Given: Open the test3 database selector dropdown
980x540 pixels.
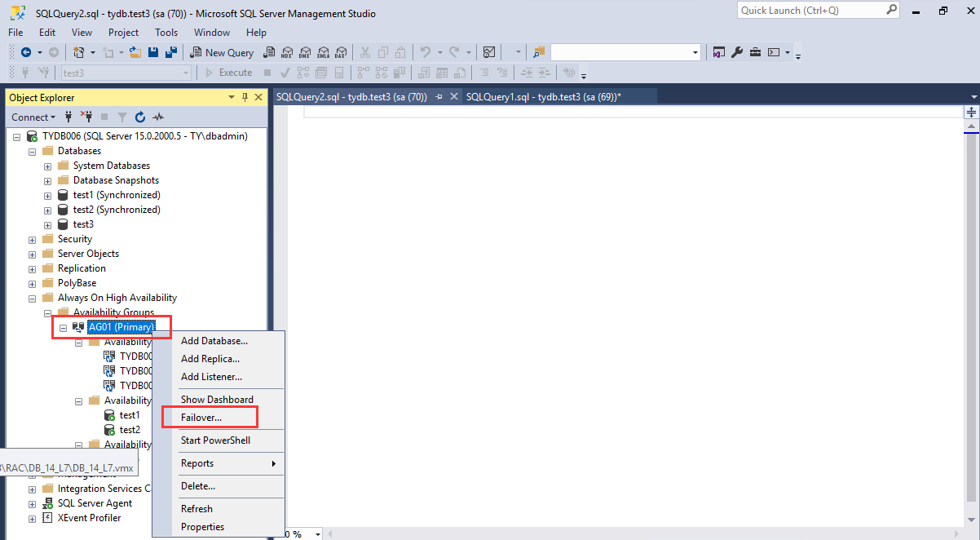Looking at the screenshot, I should pyautogui.click(x=186, y=73).
